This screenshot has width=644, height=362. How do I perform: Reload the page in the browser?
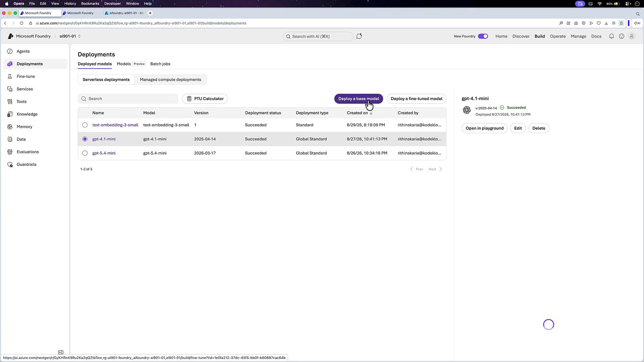point(21,23)
